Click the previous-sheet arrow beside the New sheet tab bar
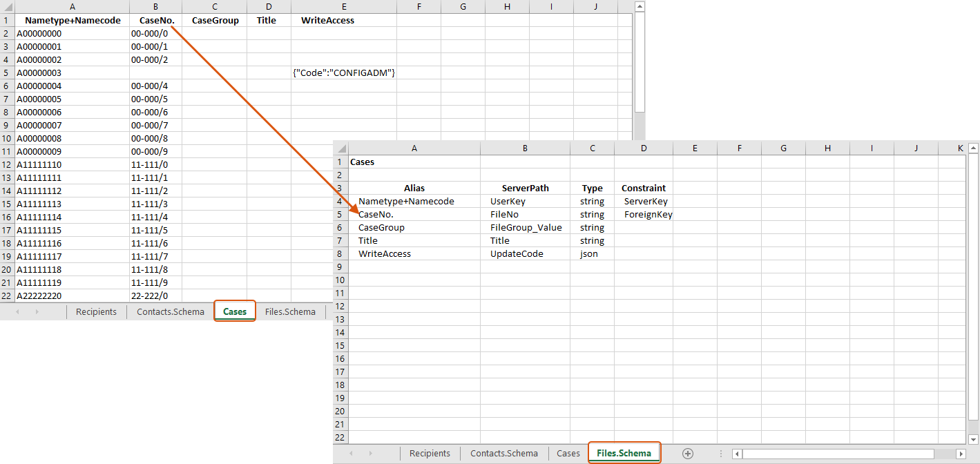The width and height of the screenshot is (980, 464). [x=352, y=454]
